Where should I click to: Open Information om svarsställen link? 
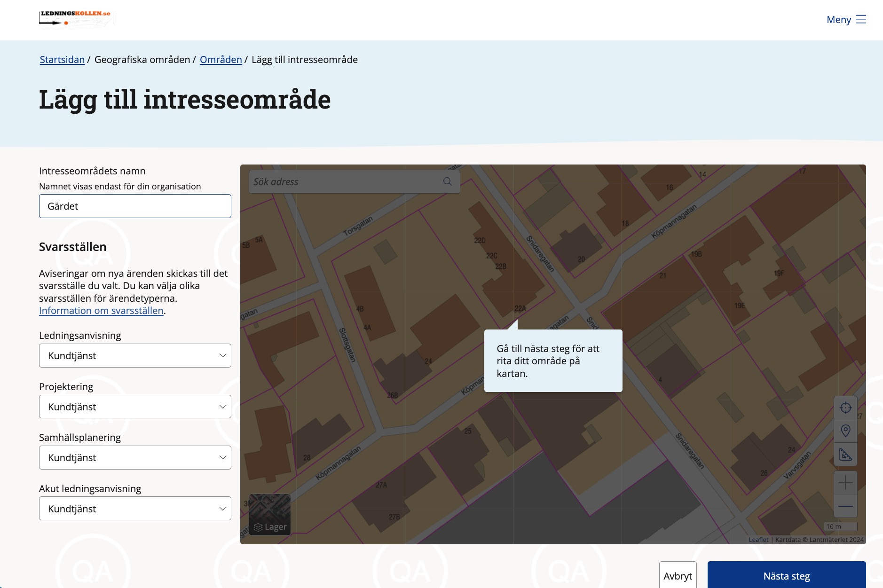101,311
